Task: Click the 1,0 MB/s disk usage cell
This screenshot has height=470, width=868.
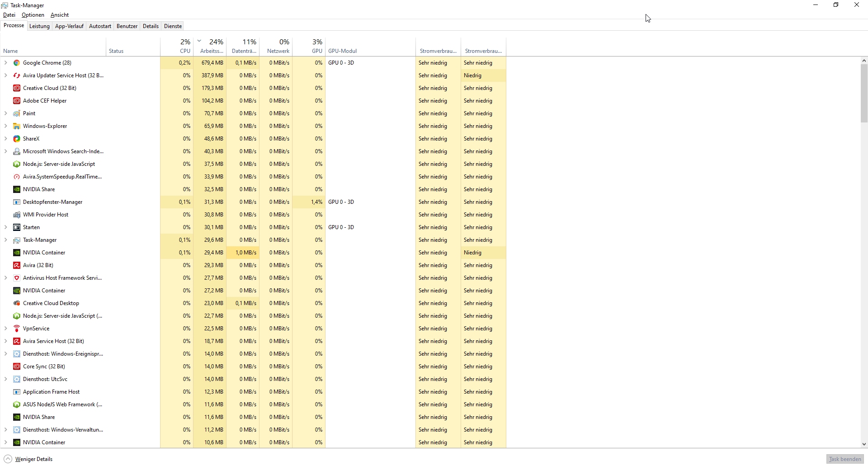Action: pos(243,253)
